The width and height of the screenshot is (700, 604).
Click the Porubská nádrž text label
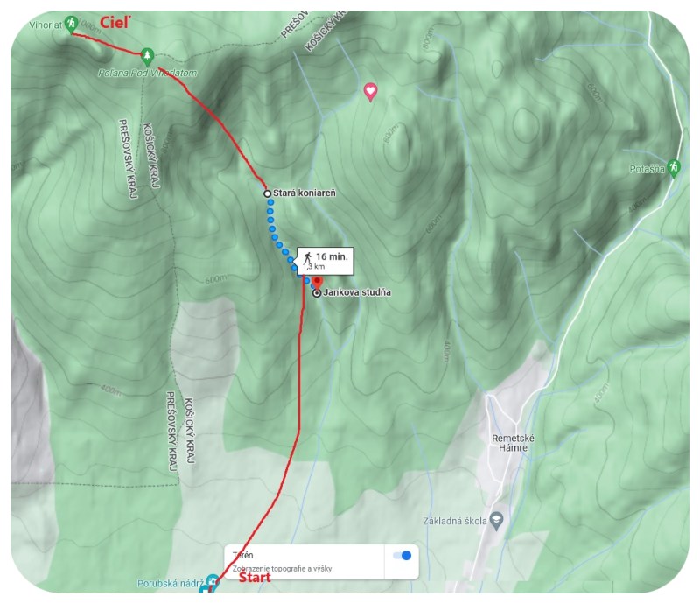(171, 584)
